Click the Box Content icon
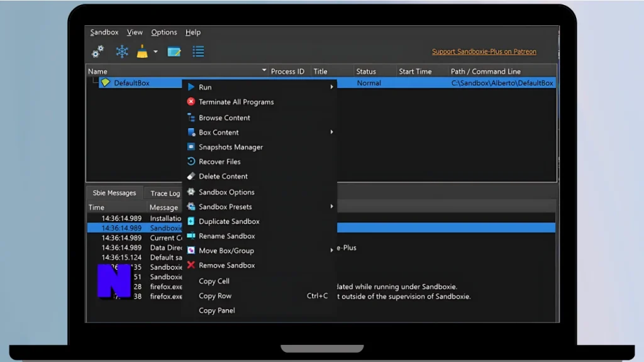 [x=191, y=132]
